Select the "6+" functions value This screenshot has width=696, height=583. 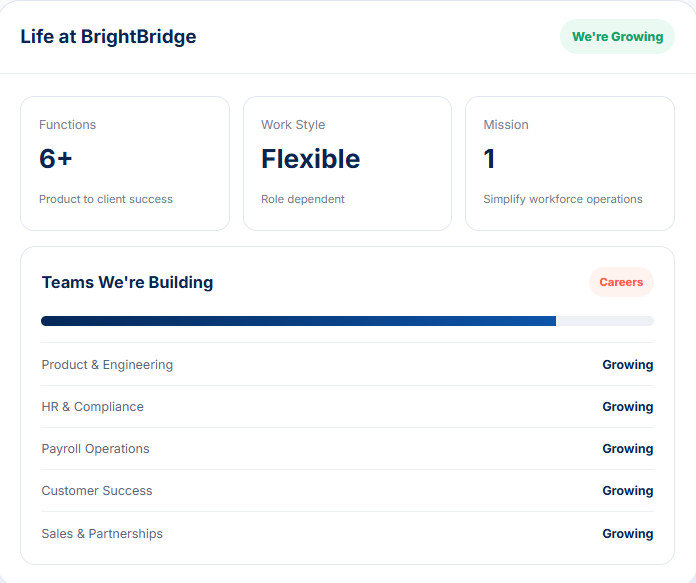(55, 159)
